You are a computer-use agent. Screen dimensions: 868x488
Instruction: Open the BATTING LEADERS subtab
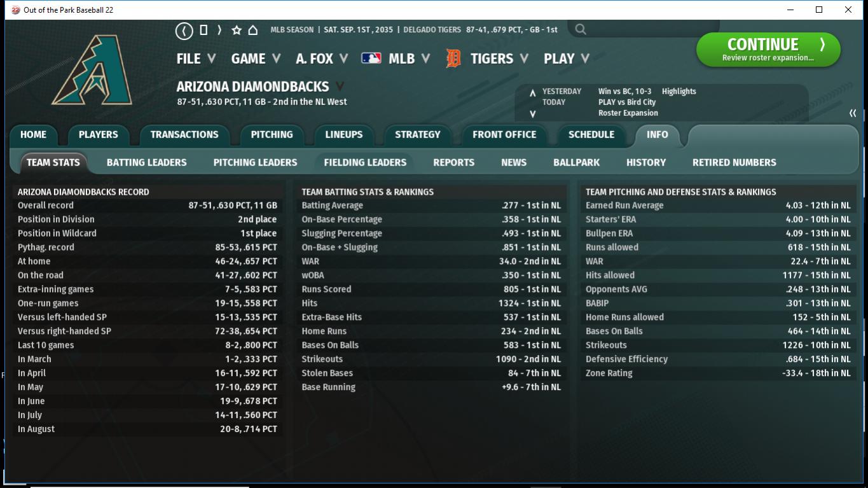pos(147,162)
